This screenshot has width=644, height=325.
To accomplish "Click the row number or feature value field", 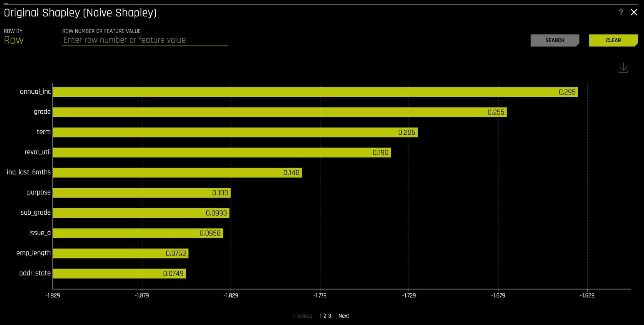I will pyautogui.click(x=145, y=40).
